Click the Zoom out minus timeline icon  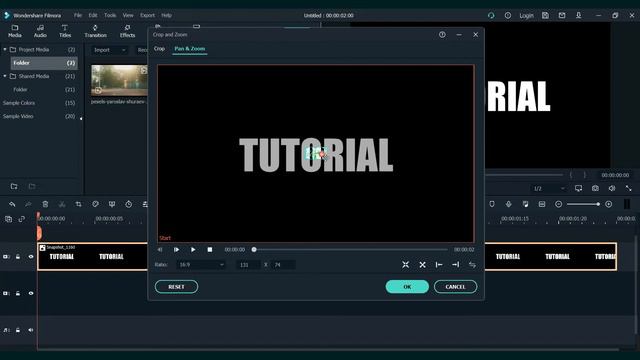558,204
